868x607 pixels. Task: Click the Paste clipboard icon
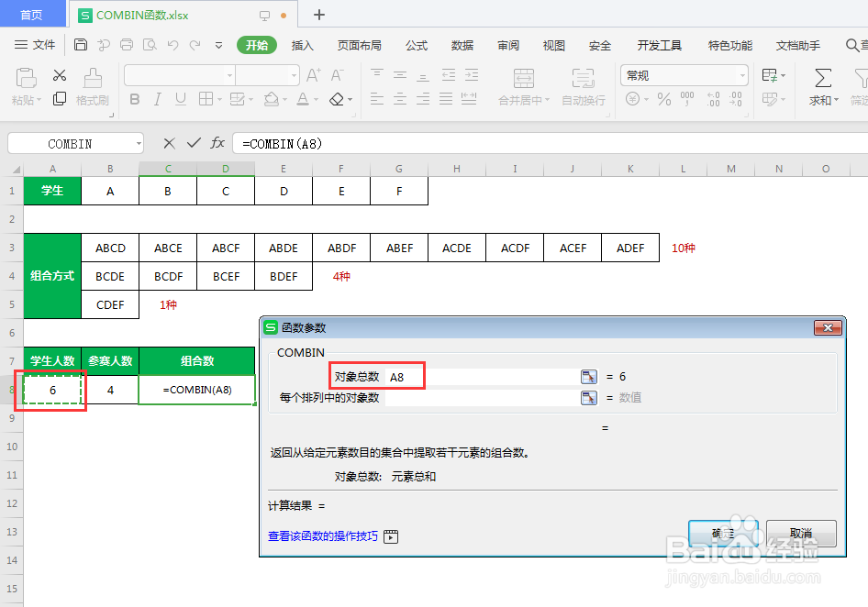tap(26, 78)
